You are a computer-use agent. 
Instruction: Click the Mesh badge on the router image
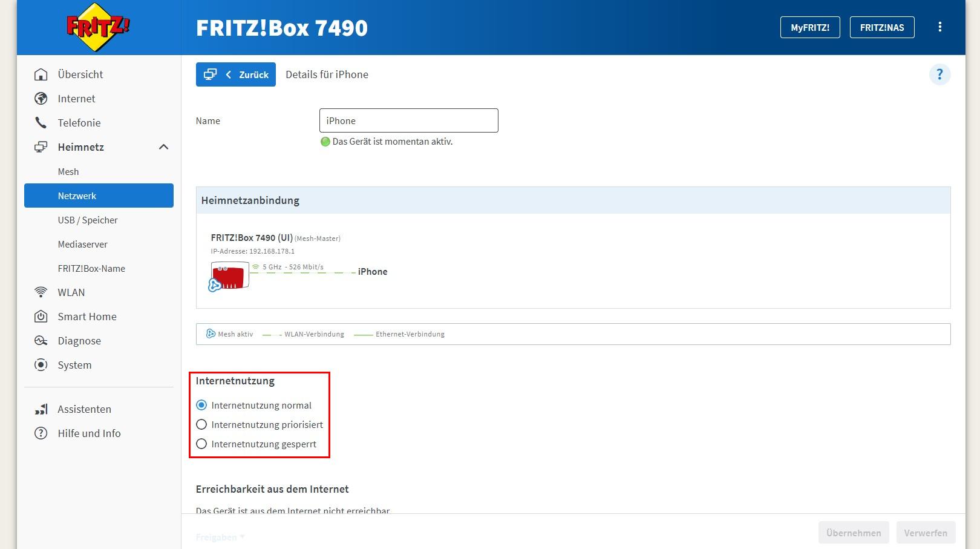pos(215,285)
